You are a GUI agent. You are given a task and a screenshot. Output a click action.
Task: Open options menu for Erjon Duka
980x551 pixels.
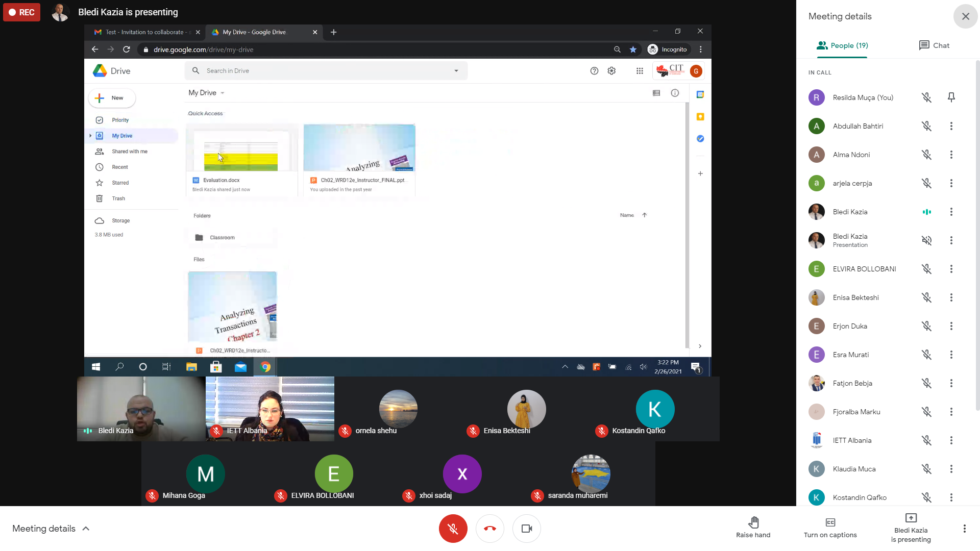click(x=951, y=326)
